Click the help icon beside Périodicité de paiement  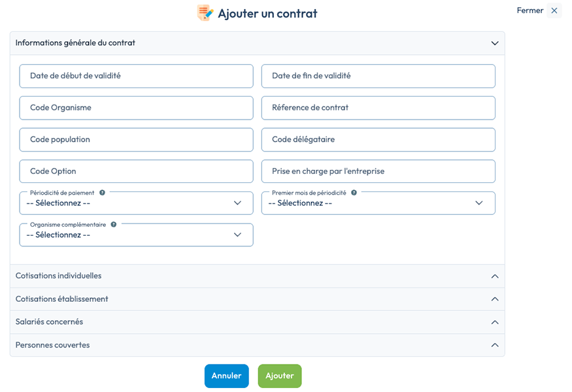point(102,193)
